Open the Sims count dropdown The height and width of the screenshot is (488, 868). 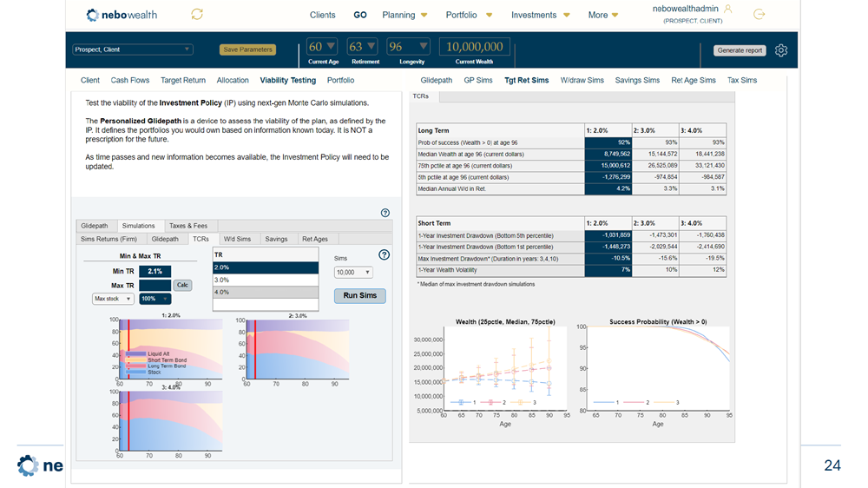(x=353, y=273)
